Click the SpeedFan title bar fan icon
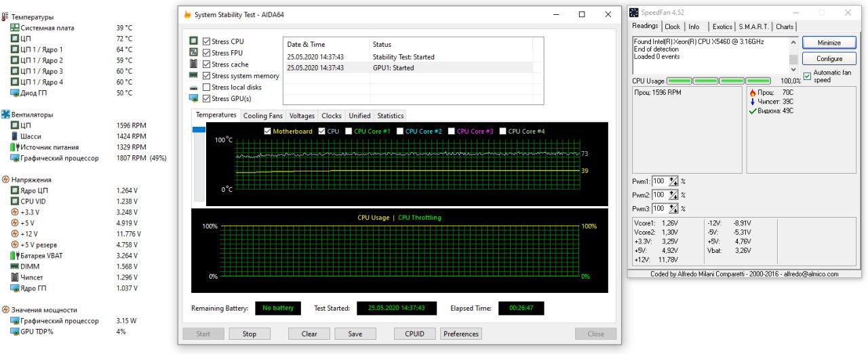This screenshot has width=868, height=354. coord(634,12)
